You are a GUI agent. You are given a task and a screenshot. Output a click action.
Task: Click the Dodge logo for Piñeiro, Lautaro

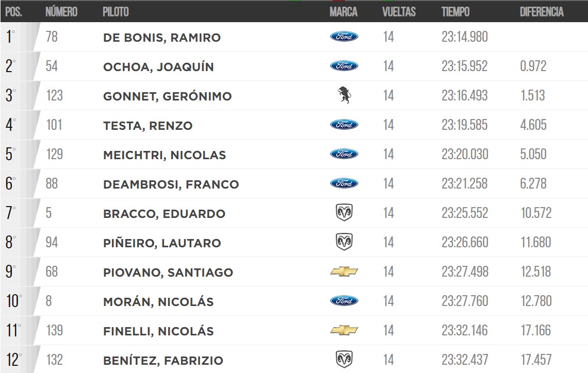(344, 242)
